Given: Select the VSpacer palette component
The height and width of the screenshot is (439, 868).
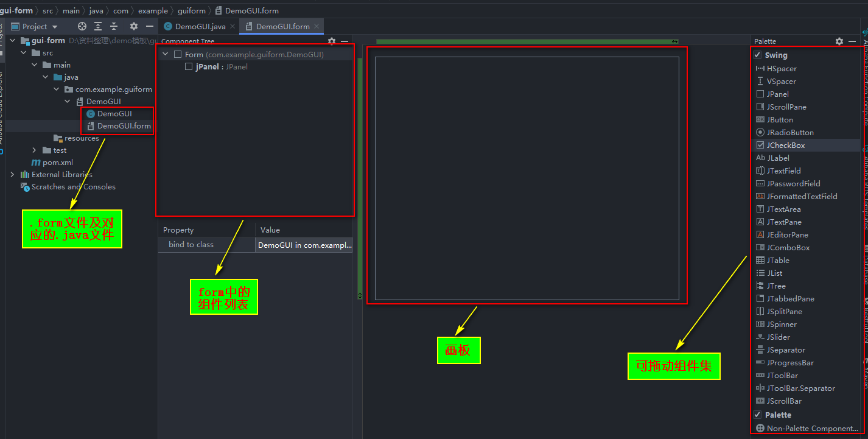Looking at the screenshot, I should click(x=776, y=82).
